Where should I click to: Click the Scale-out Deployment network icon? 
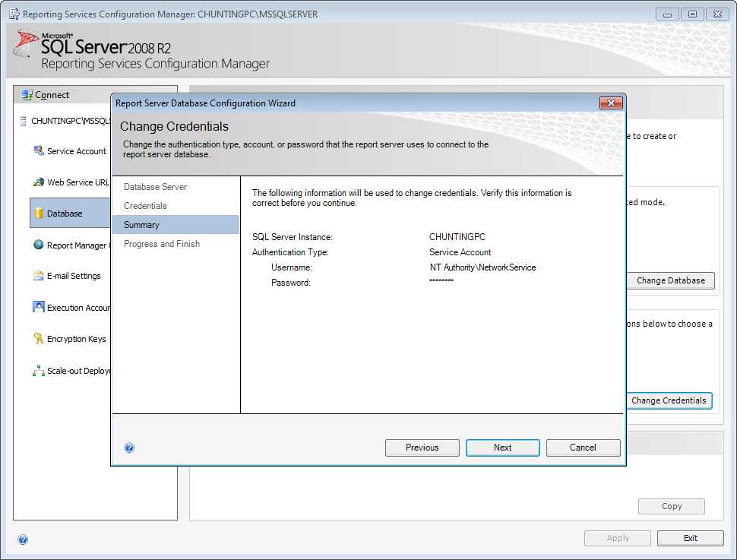click(39, 371)
